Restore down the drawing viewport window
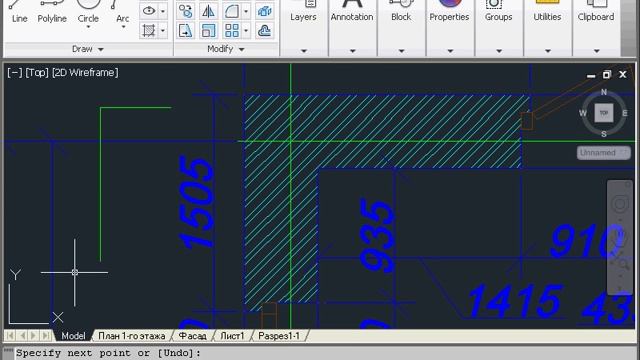640x360 pixels. click(x=607, y=75)
